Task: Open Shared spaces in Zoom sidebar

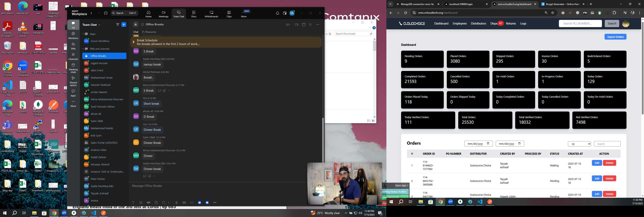Action: click(x=73, y=81)
